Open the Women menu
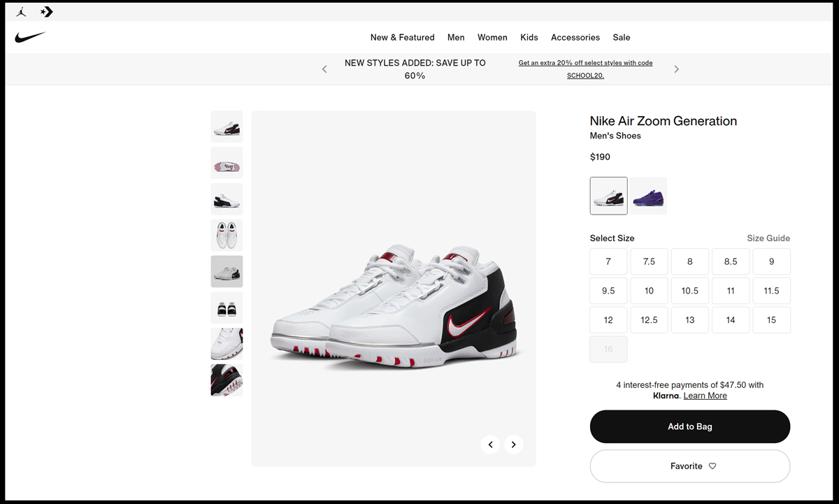This screenshot has height=504, width=839. 492,38
